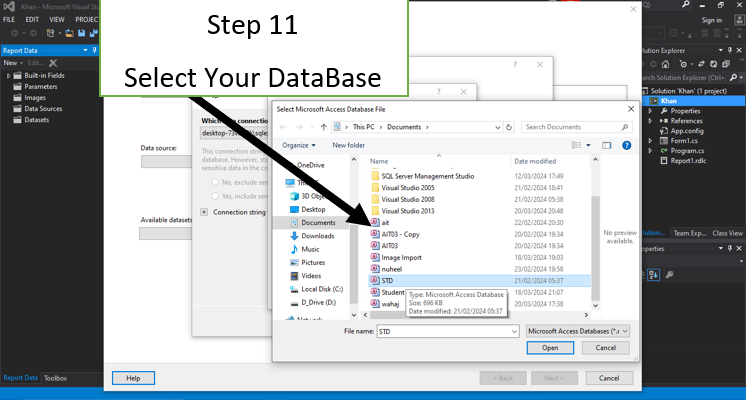Screen dimensions: 746x400
Task: Switch to the Class View tab
Action: click(x=727, y=233)
